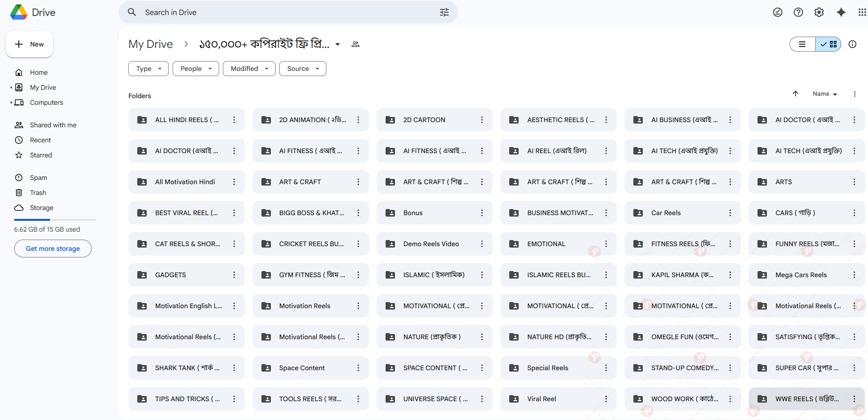Open more options for 2D CARTOON folder

[x=482, y=120]
